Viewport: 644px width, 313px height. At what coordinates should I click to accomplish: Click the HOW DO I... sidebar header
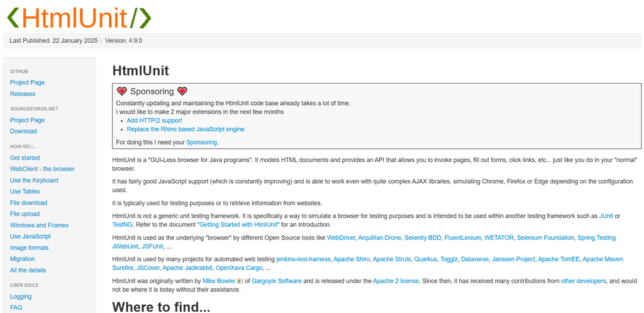coord(23,146)
